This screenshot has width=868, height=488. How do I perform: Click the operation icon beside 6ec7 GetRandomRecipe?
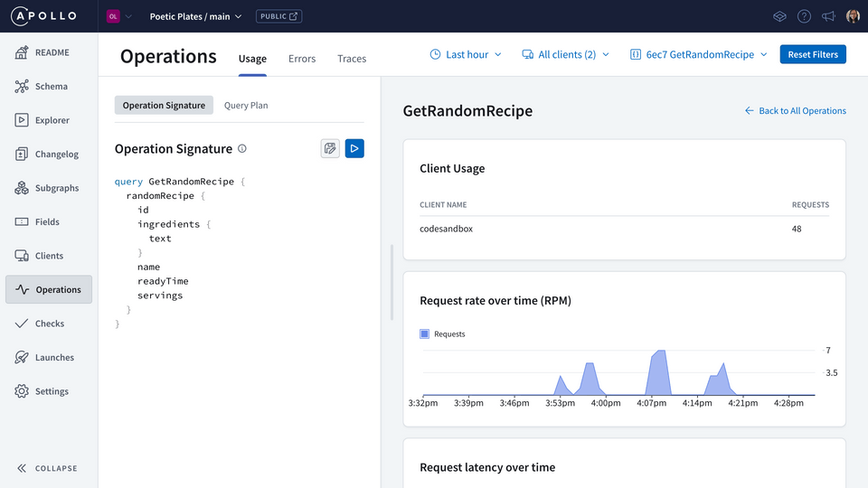click(x=636, y=54)
